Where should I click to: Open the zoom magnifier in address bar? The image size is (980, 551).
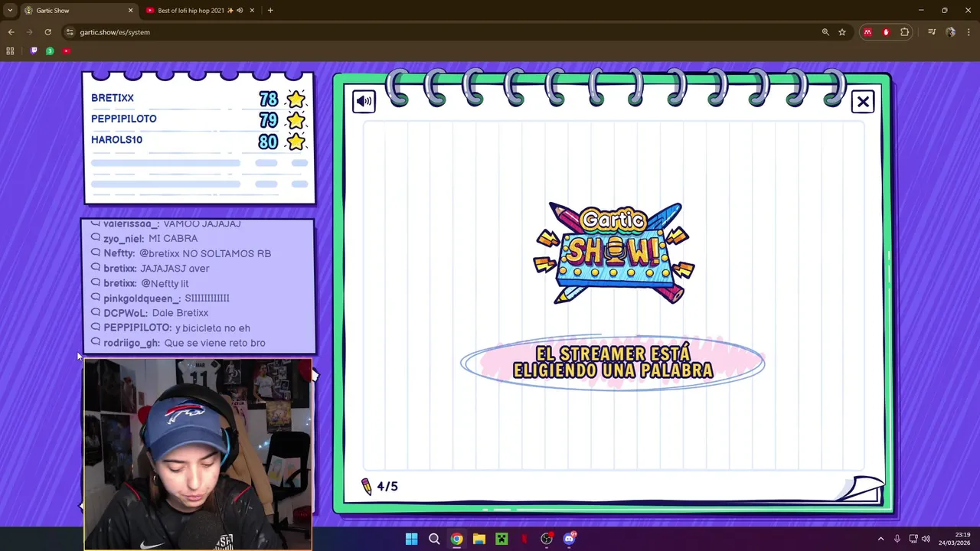click(x=825, y=32)
